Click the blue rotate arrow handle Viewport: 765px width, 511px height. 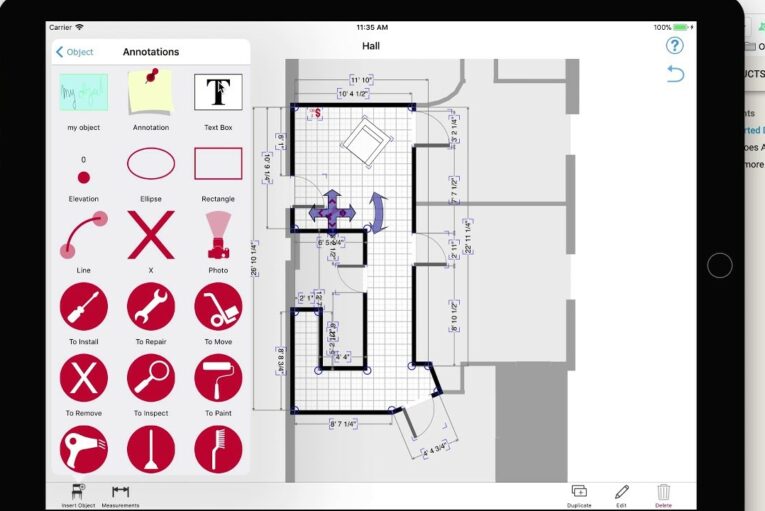tap(378, 212)
